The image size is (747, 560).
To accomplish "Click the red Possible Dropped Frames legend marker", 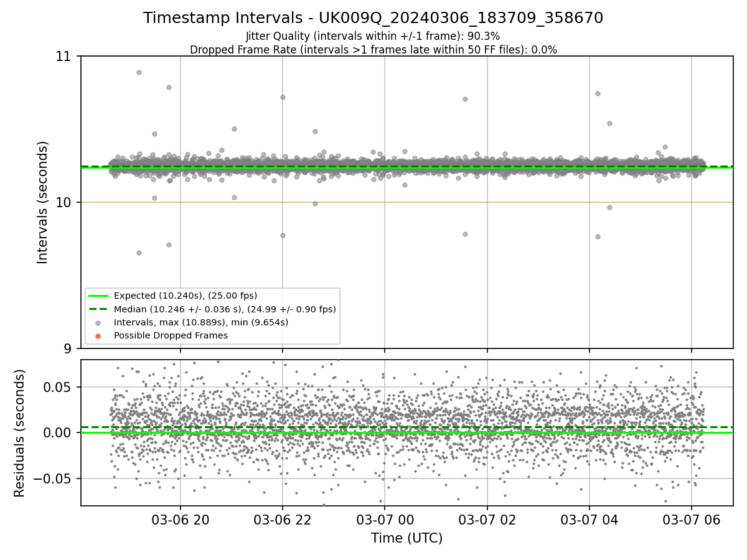I will coord(98,335).
